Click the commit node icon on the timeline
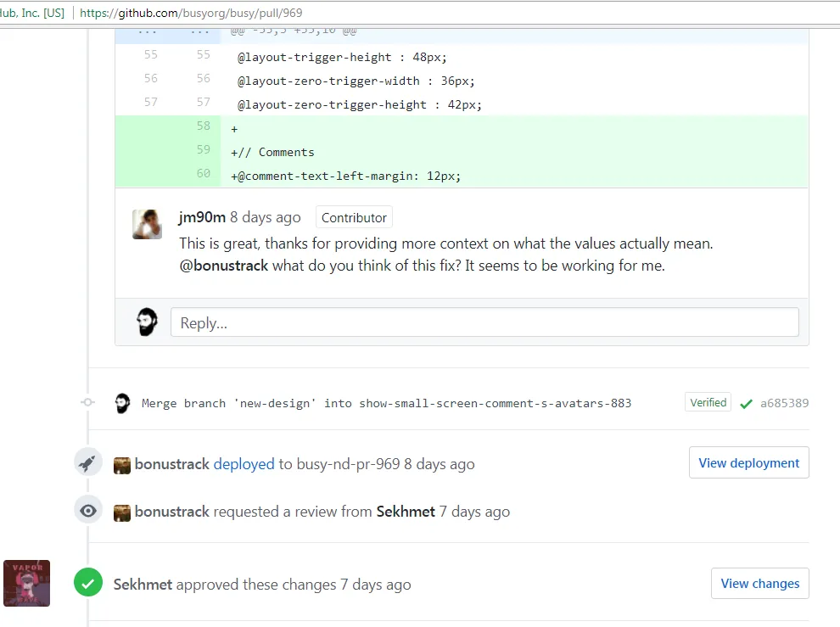Image resolution: width=840 pixels, height=627 pixels. tap(88, 402)
